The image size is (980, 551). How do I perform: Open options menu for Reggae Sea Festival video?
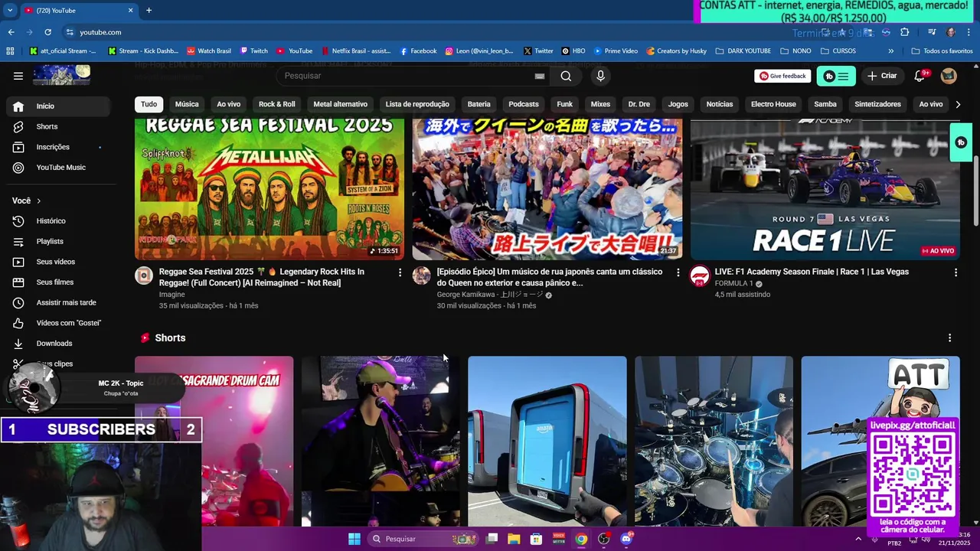coord(400,272)
